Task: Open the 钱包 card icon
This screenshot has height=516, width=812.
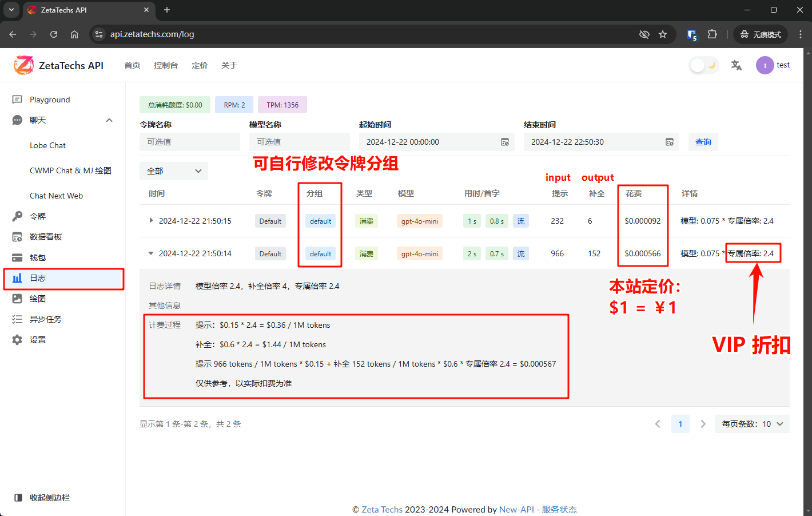Action: point(17,257)
